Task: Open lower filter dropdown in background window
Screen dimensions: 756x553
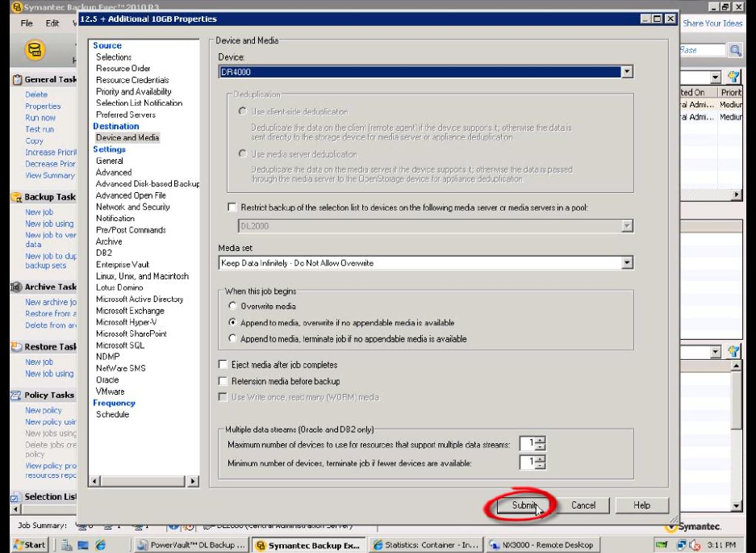Action: pos(716,352)
